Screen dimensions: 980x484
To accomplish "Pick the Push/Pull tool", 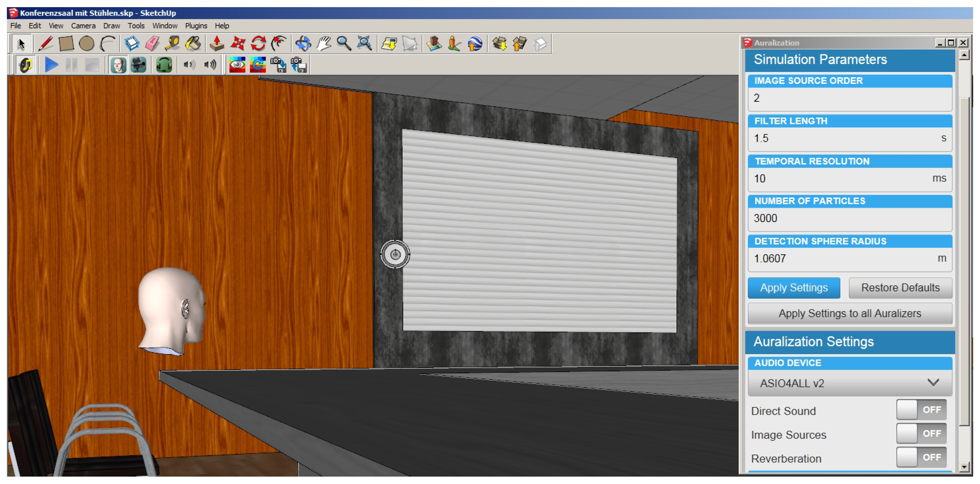I will [x=217, y=43].
